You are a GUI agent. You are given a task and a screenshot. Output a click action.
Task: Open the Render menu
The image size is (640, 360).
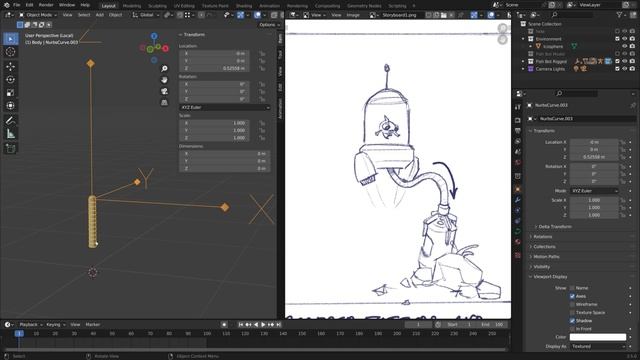click(x=46, y=5)
